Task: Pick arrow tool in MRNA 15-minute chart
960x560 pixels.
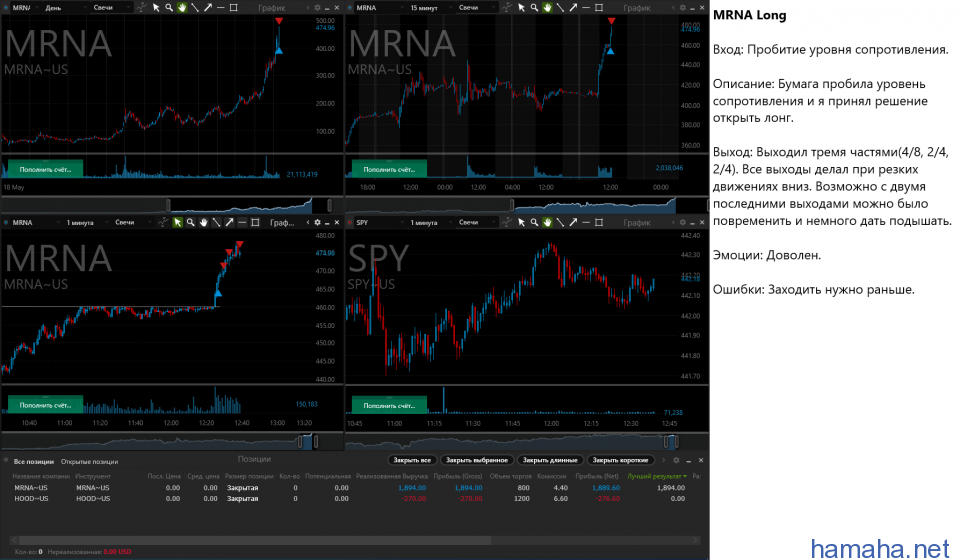Action: (x=573, y=7)
